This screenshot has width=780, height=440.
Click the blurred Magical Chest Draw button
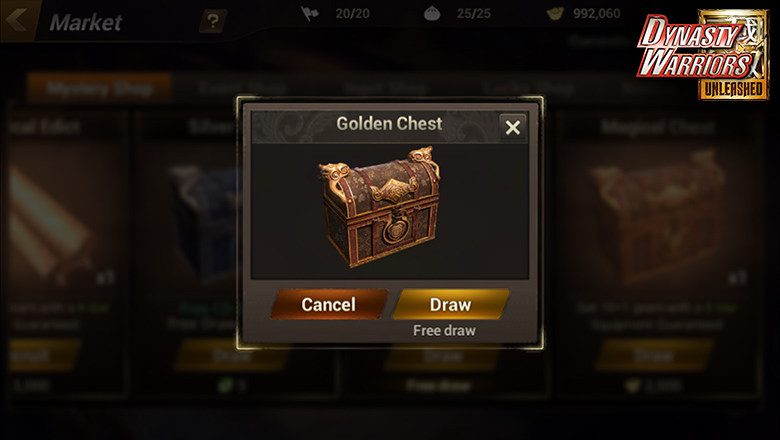[653, 355]
